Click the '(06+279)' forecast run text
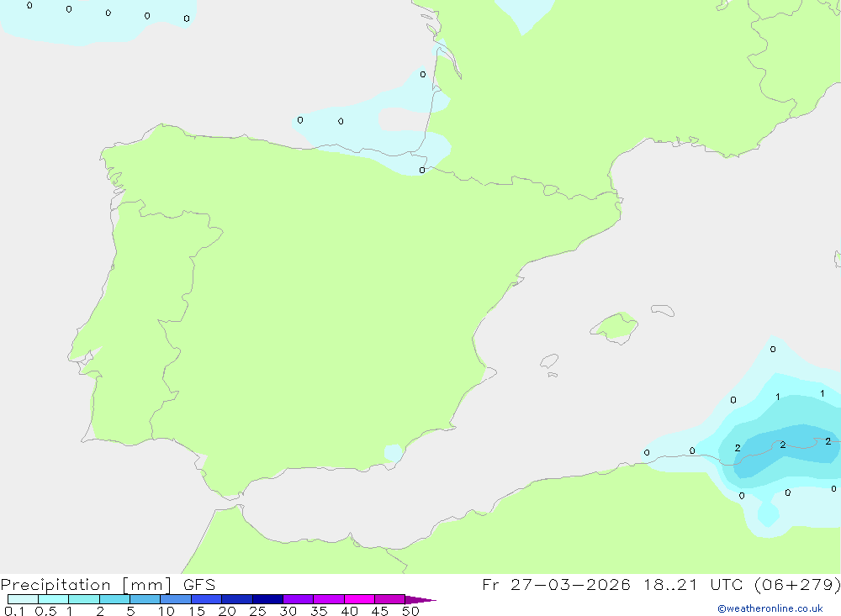 pyautogui.click(x=797, y=584)
